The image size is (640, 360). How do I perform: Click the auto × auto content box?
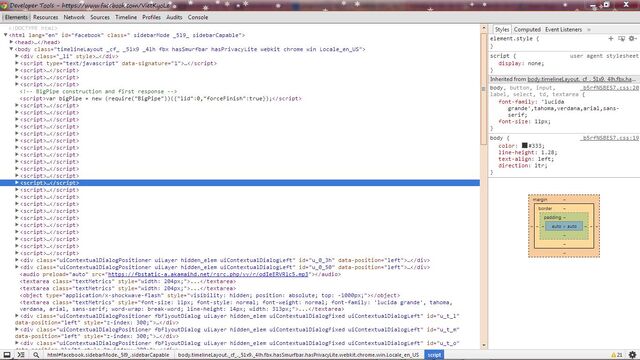[x=564, y=226]
